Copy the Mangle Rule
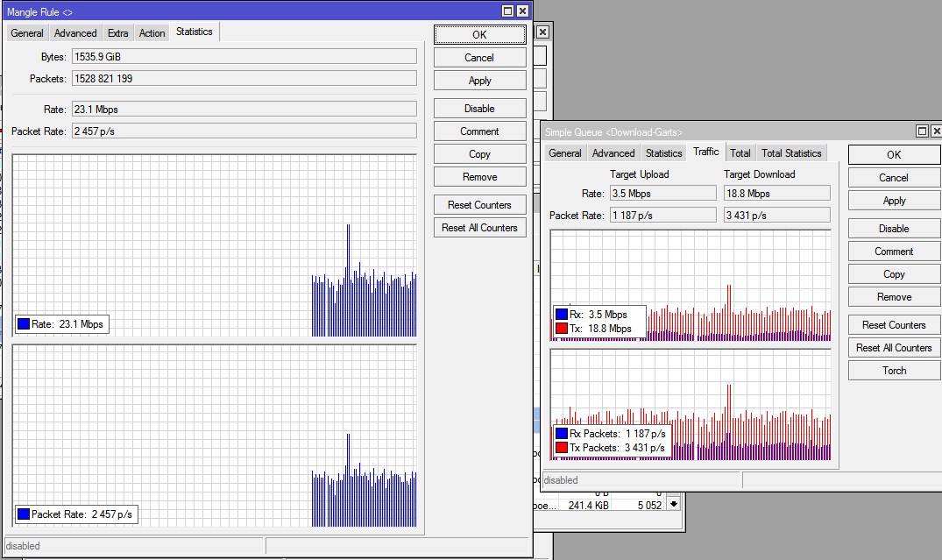942x560 pixels. click(479, 154)
